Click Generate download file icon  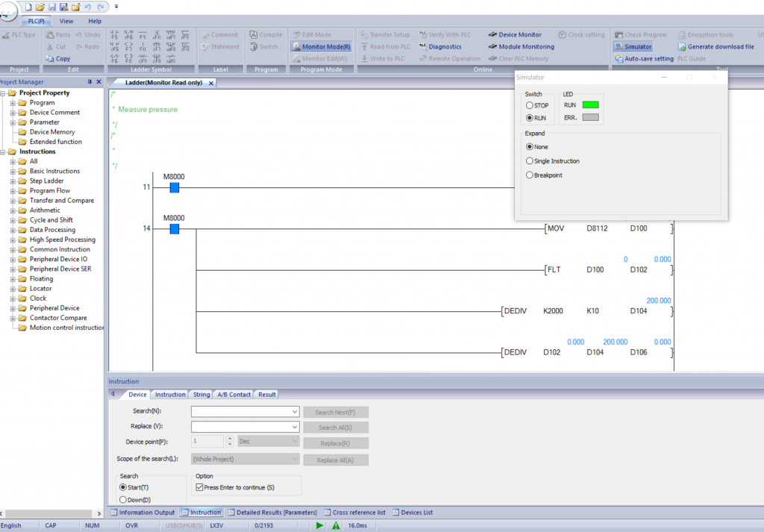[x=682, y=46]
